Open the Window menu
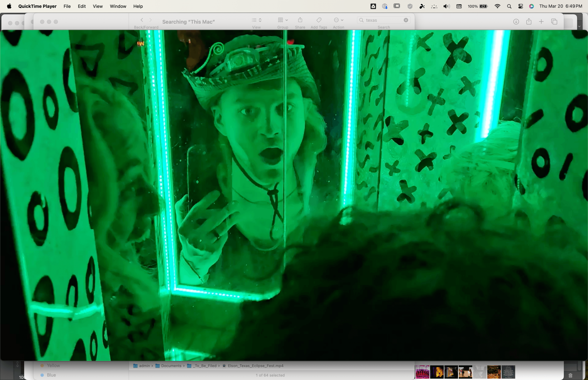The width and height of the screenshot is (588, 380). tap(118, 6)
